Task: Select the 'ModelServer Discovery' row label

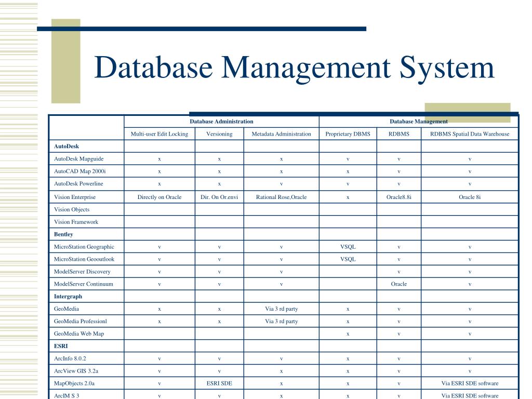Action: pyautogui.click(x=82, y=271)
